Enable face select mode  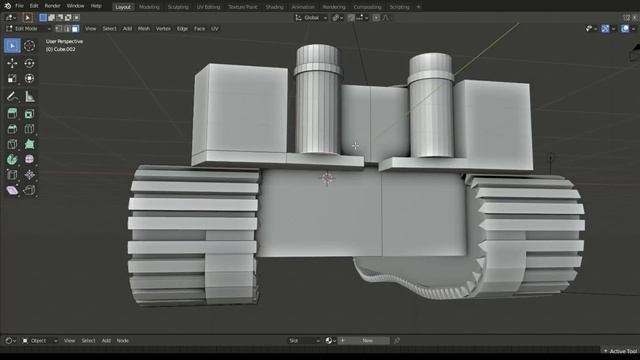point(76,29)
